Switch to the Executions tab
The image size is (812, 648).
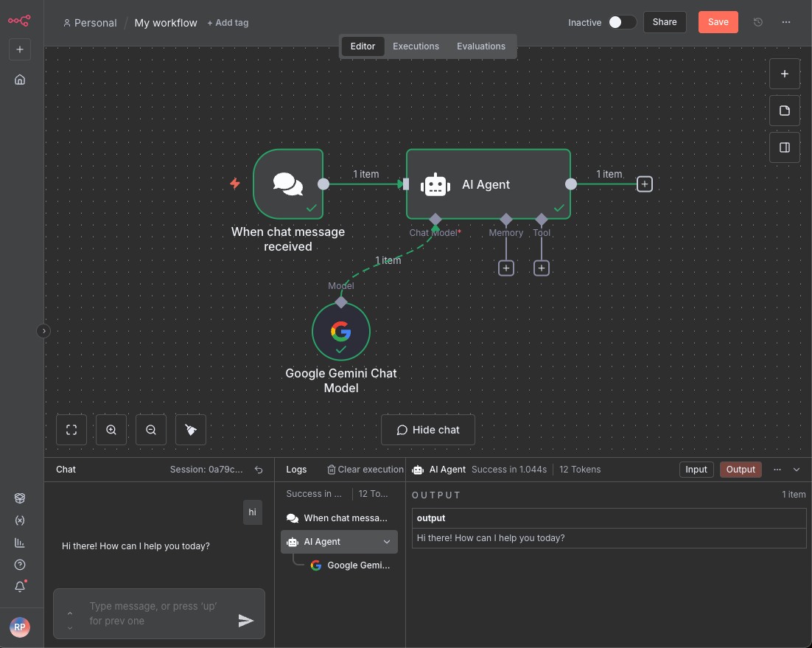click(x=416, y=46)
